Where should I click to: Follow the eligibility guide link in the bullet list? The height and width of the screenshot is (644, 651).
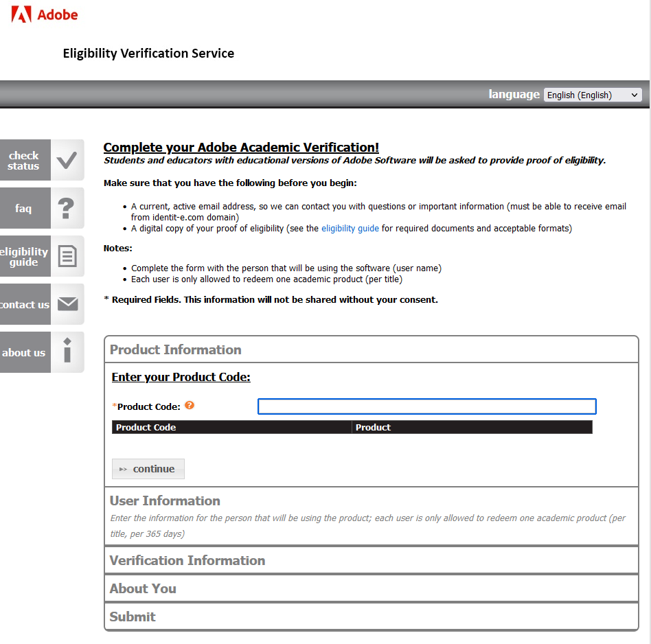click(350, 229)
